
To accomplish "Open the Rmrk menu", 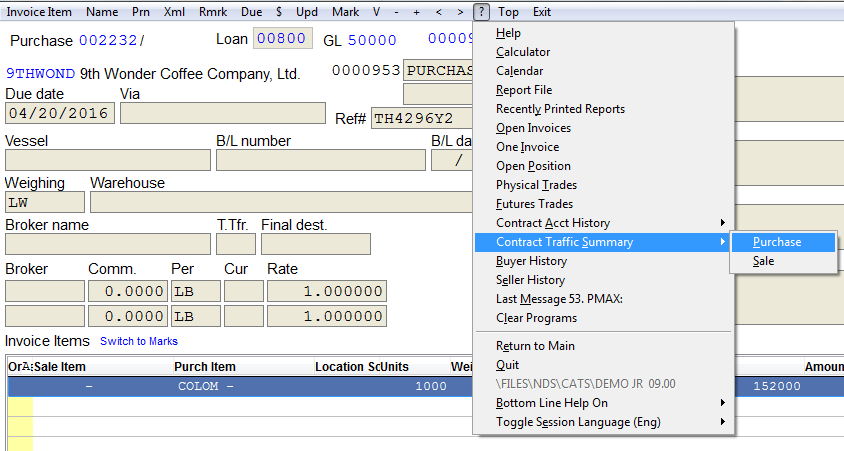I will [213, 12].
